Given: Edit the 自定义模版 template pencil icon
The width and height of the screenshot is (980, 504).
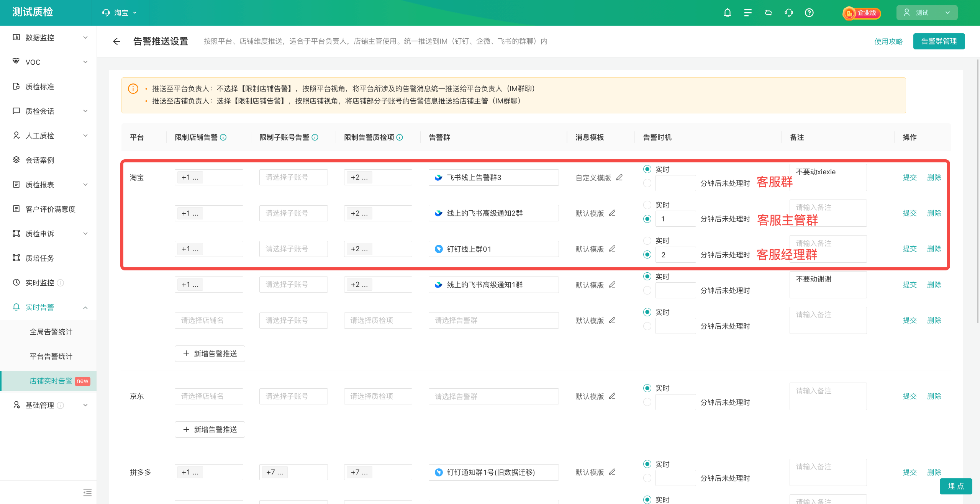Looking at the screenshot, I should click(619, 177).
